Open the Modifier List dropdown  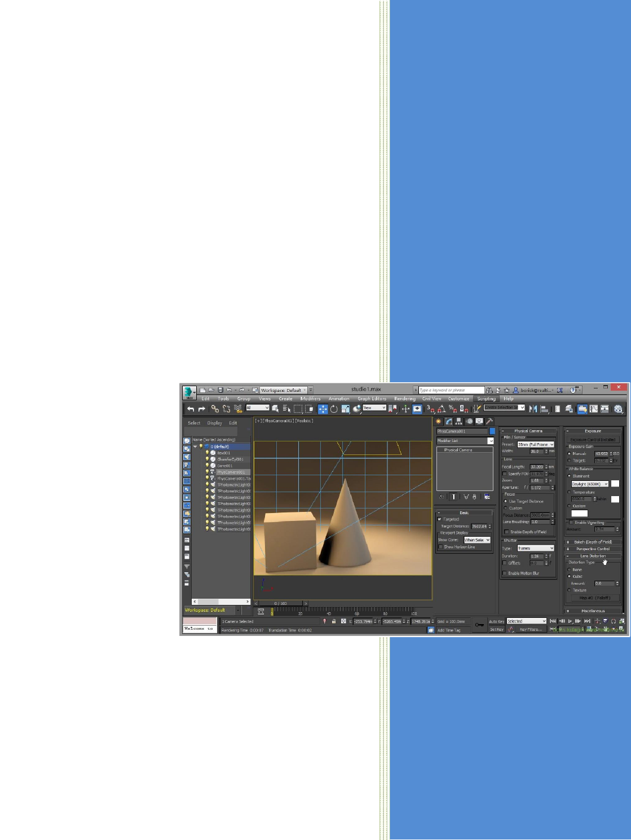(x=490, y=441)
